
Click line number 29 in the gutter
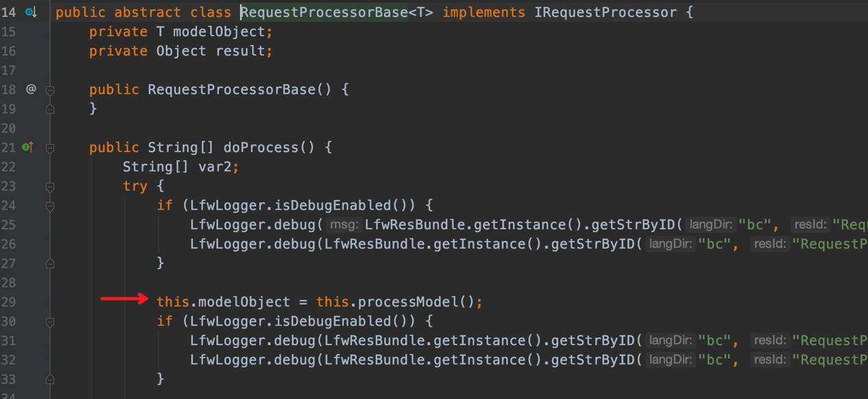pyautogui.click(x=8, y=302)
